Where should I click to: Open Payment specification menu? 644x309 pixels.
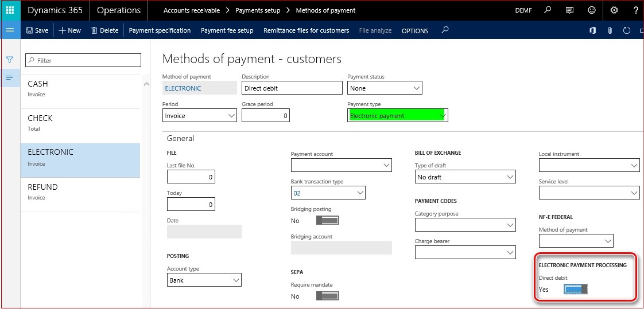click(160, 30)
